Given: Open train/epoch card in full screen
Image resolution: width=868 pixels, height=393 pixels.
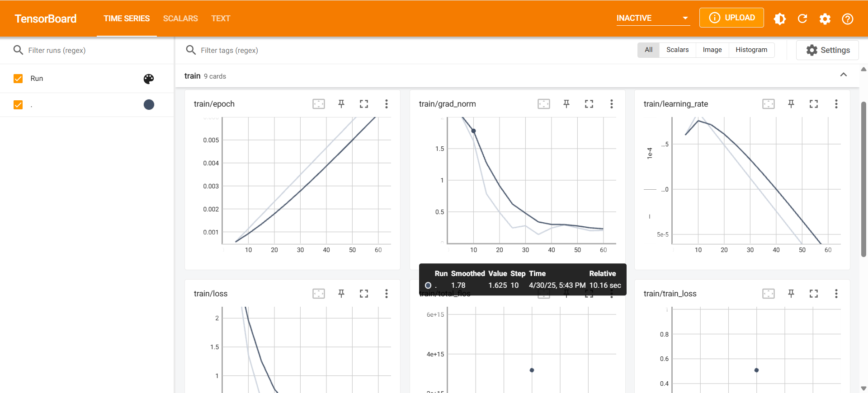Looking at the screenshot, I should coord(364,104).
